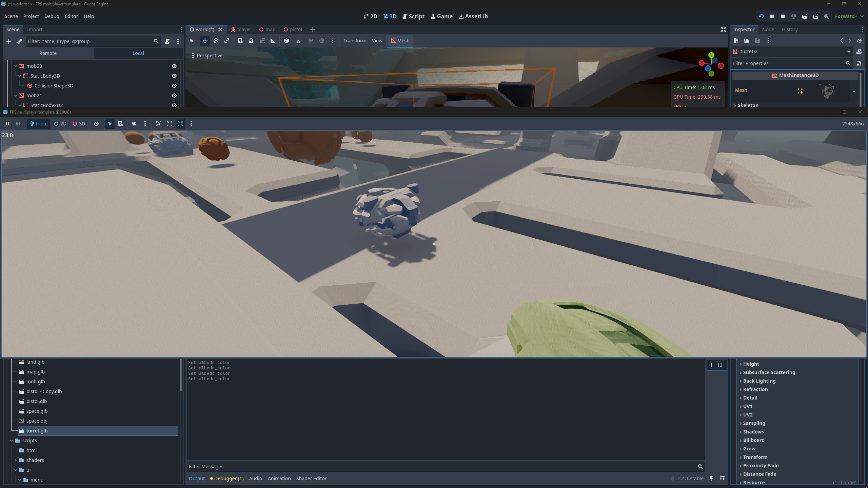Enable 2D selection mode in game window

click(60, 124)
